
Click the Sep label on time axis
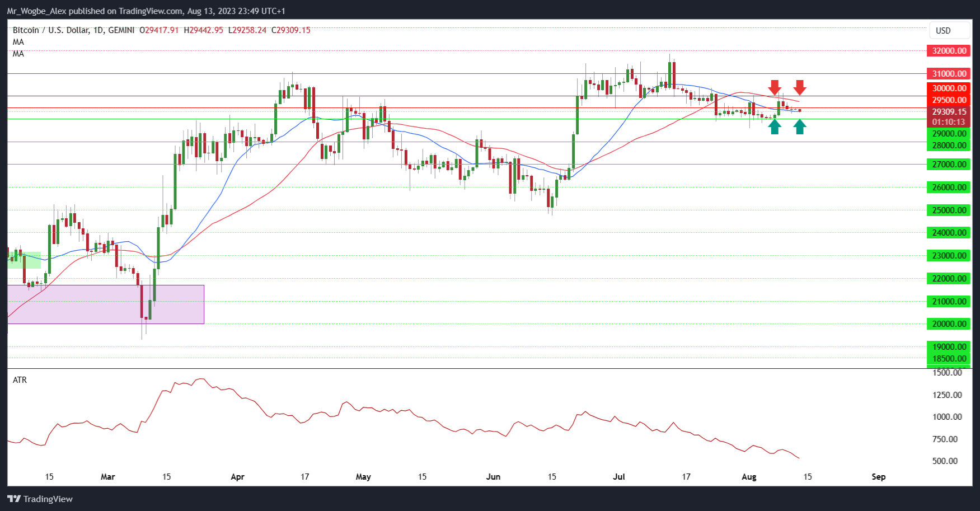[x=879, y=477]
